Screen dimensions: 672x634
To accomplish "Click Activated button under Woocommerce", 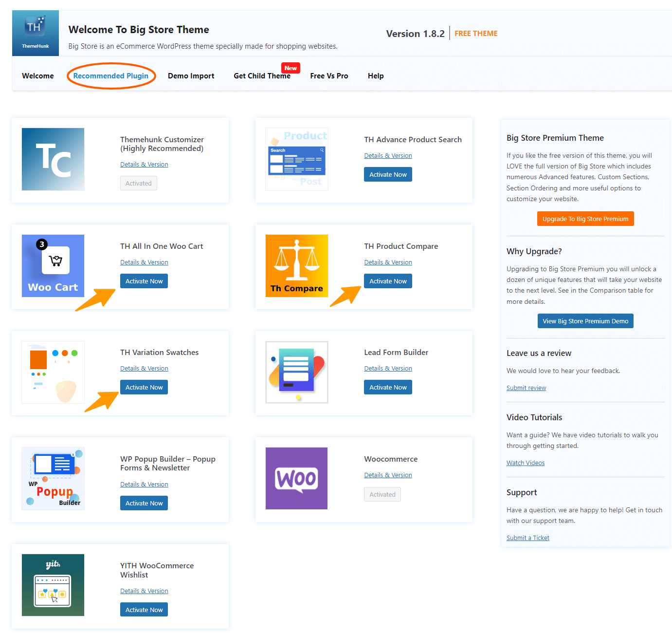I will pos(382,494).
